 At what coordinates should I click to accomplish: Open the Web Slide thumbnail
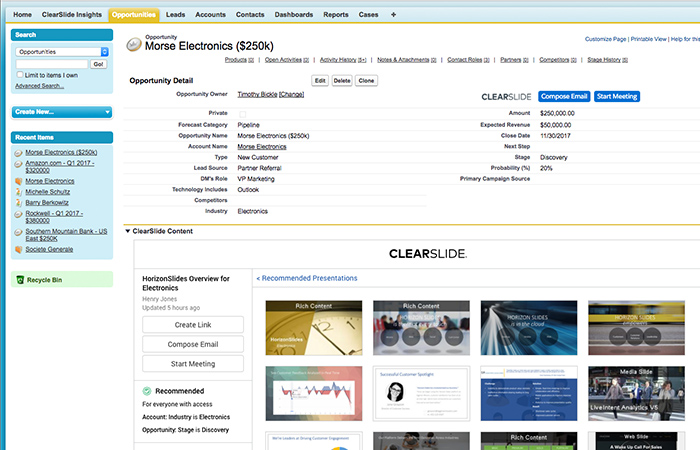pyautogui.click(x=636, y=441)
